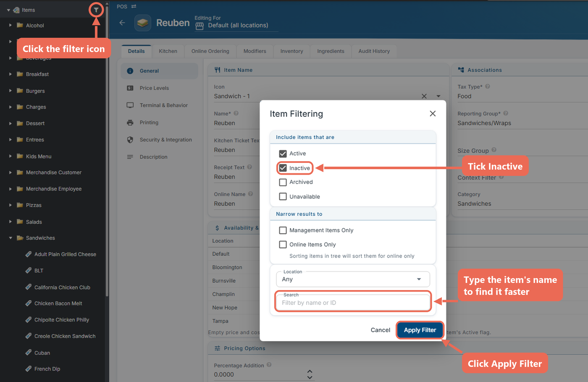Collapse the Sandwiches folder

point(10,238)
